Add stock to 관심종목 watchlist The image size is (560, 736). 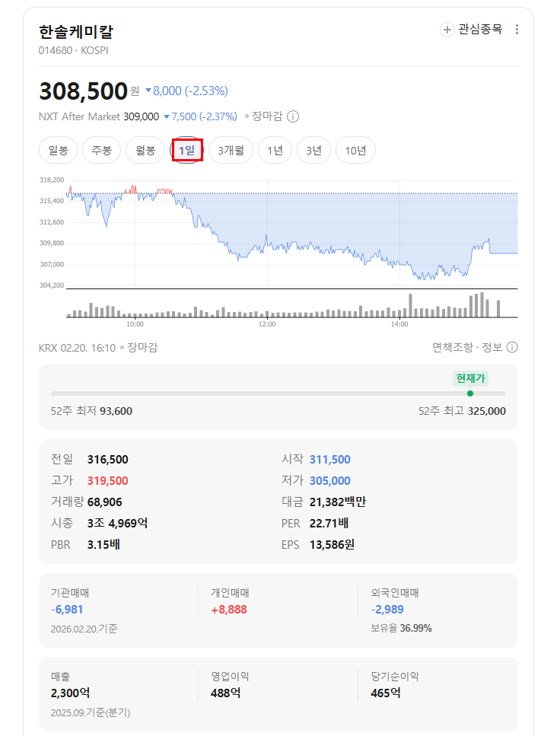[x=471, y=30]
